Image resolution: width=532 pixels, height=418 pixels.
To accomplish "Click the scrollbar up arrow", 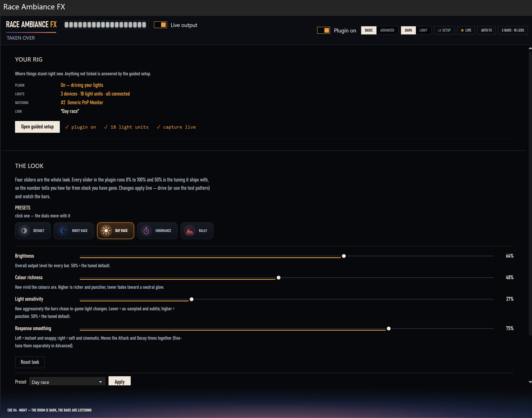I will (x=530, y=48).
